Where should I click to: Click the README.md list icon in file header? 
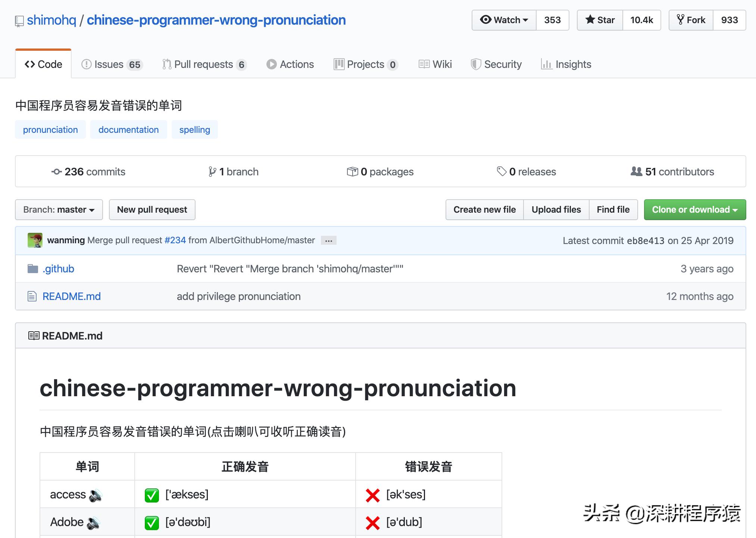[x=33, y=335]
